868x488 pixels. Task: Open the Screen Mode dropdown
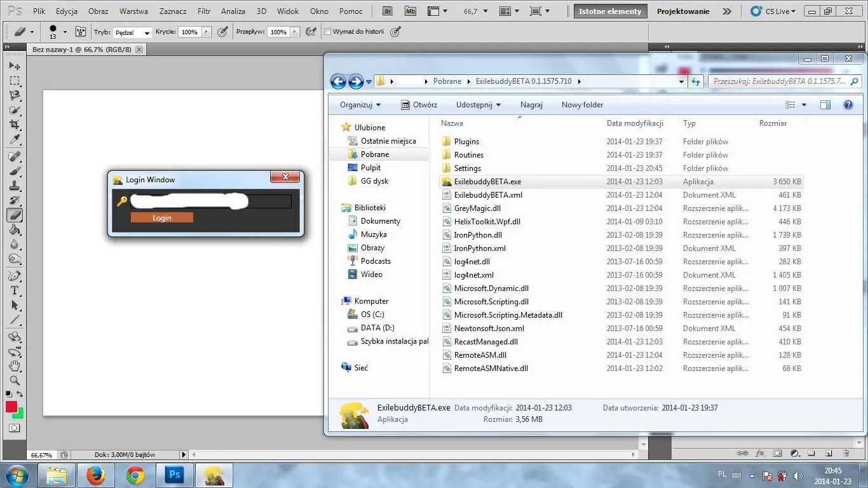(540, 11)
